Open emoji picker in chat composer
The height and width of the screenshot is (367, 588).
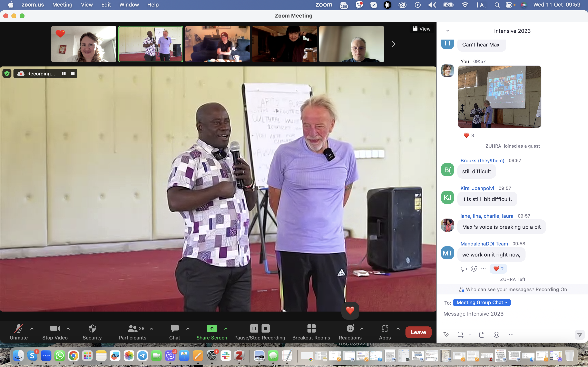click(x=496, y=335)
